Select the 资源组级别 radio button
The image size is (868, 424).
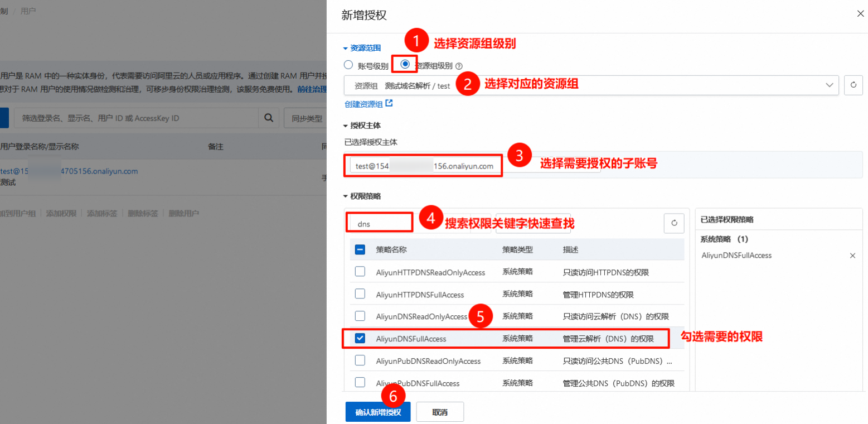[x=405, y=64]
